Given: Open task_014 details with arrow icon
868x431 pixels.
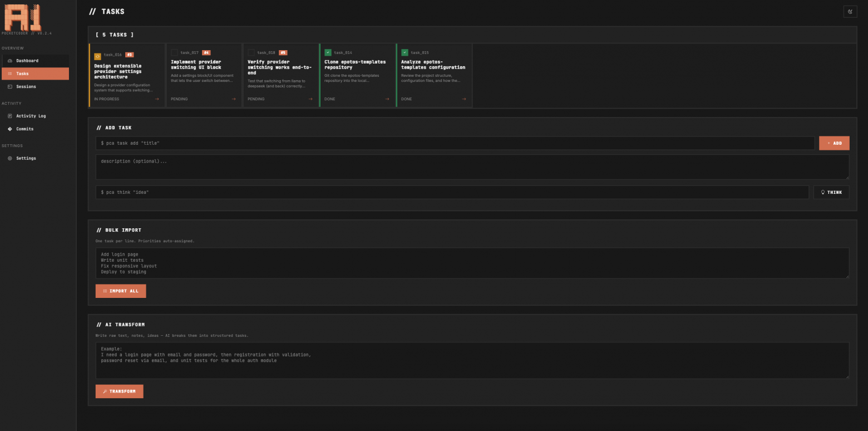Looking at the screenshot, I should [x=387, y=99].
